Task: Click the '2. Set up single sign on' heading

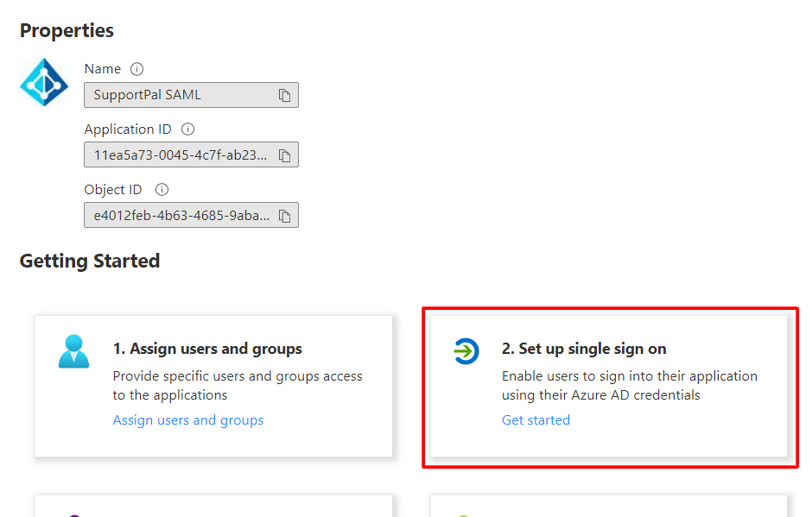Action: pos(584,349)
